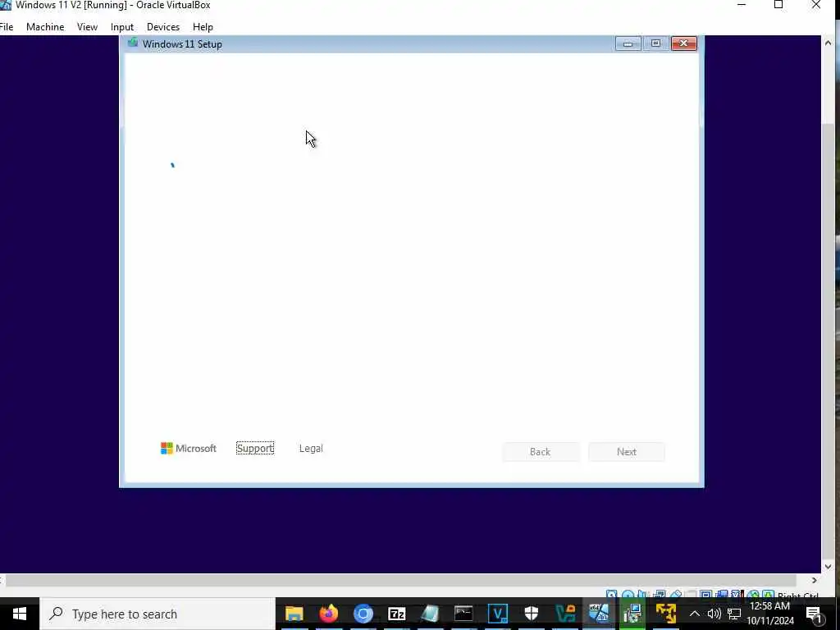Open the notification center icon
This screenshot has width=840, height=630.
(815, 615)
